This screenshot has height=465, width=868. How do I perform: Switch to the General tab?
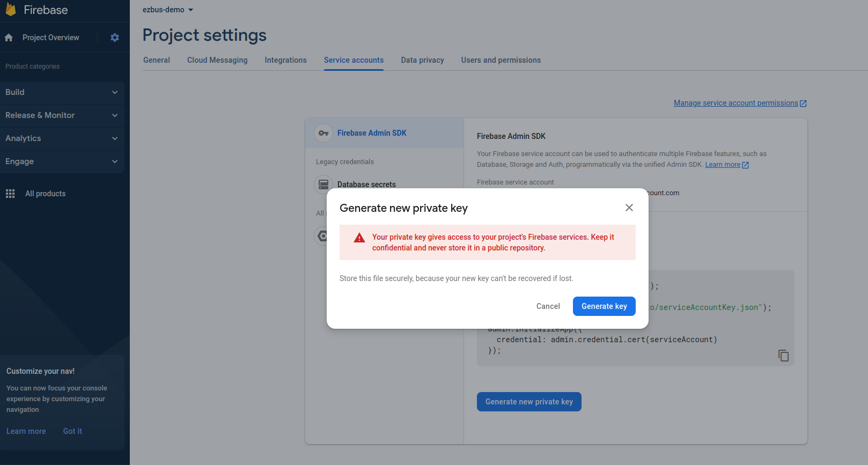157,60
